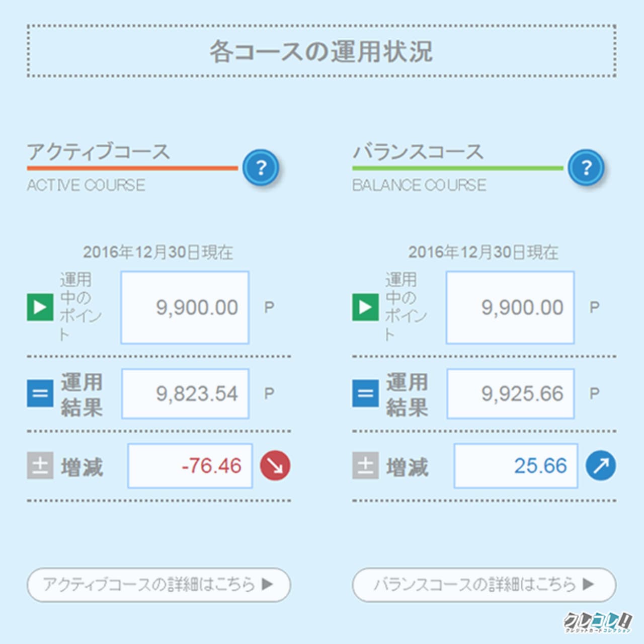
Task: Click the red downward arrow icon
Action: pos(275,465)
